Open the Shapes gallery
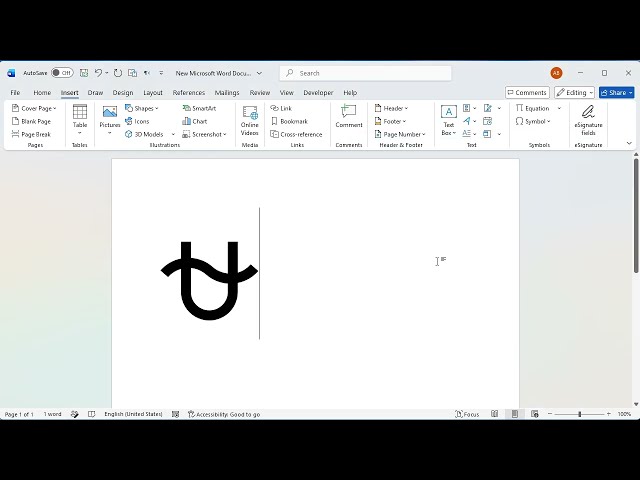This screenshot has height=480, width=640. [142, 108]
